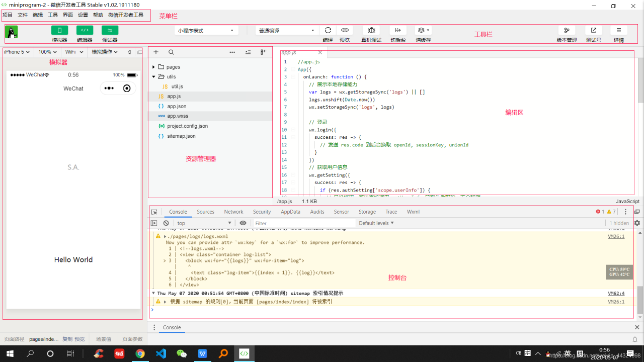Open version management (版本管理)
This screenshot has height=362, width=644.
click(567, 30)
